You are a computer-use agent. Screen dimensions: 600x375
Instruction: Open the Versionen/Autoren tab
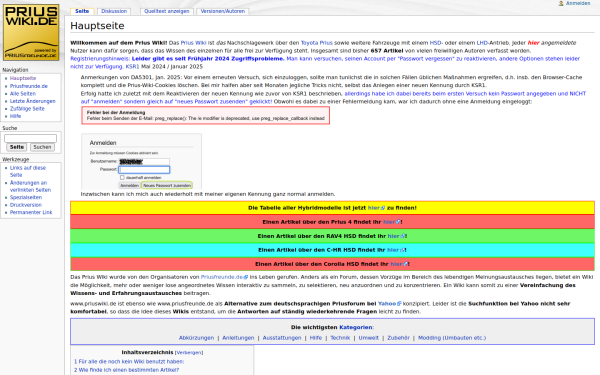click(x=223, y=11)
